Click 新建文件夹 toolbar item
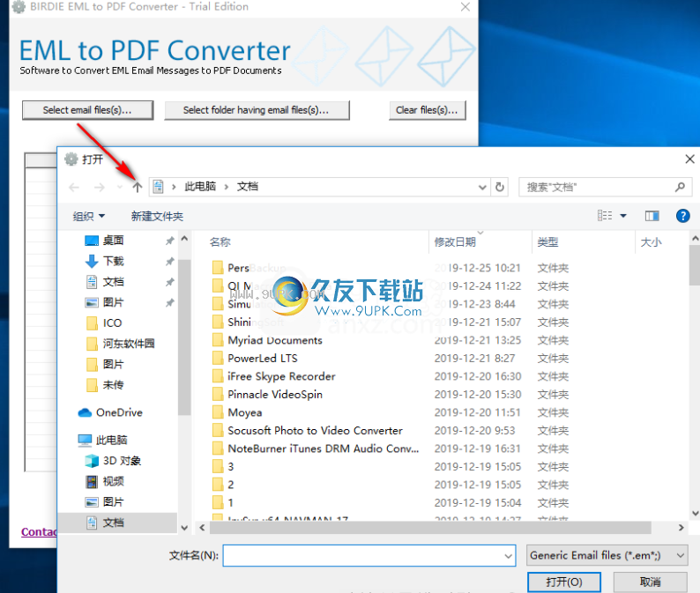This screenshot has height=593, width=700. click(157, 217)
